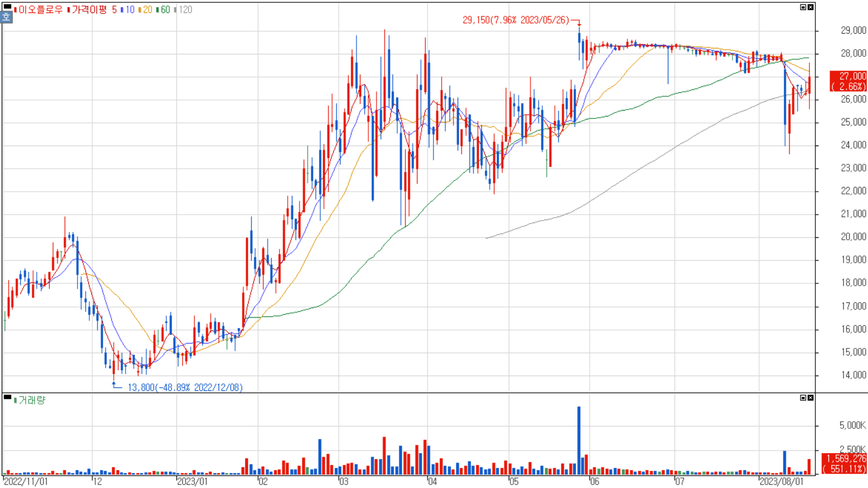Image resolution: width=868 pixels, height=488 pixels.
Task: Click the red 1,569,276 volume tag
Action: pos(845,463)
